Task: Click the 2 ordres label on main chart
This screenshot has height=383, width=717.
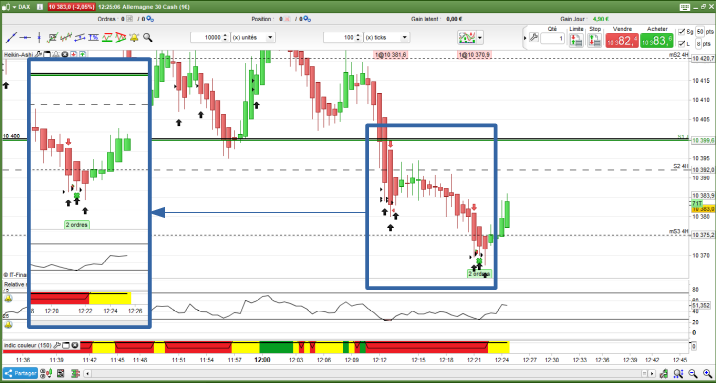Action: (479, 274)
